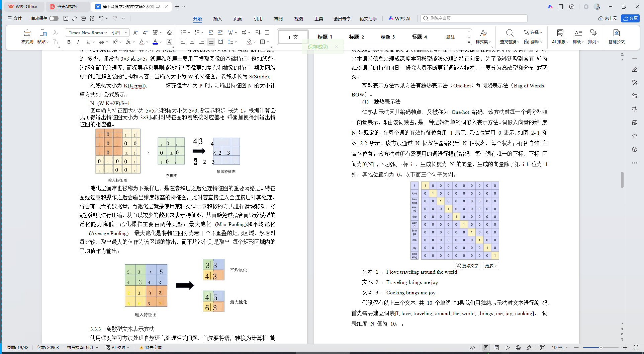This screenshot has height=354, width=644.
Task: Toggle the Auto Save (自动保存) switch
Action: tap(54, 18)
